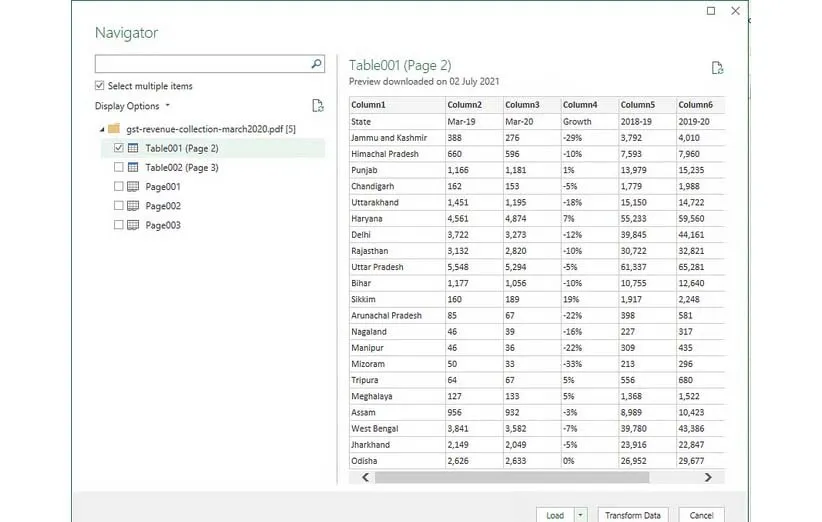Click the Table001 table icon
The height and width of the screenshot is (522, 822).
133,148
